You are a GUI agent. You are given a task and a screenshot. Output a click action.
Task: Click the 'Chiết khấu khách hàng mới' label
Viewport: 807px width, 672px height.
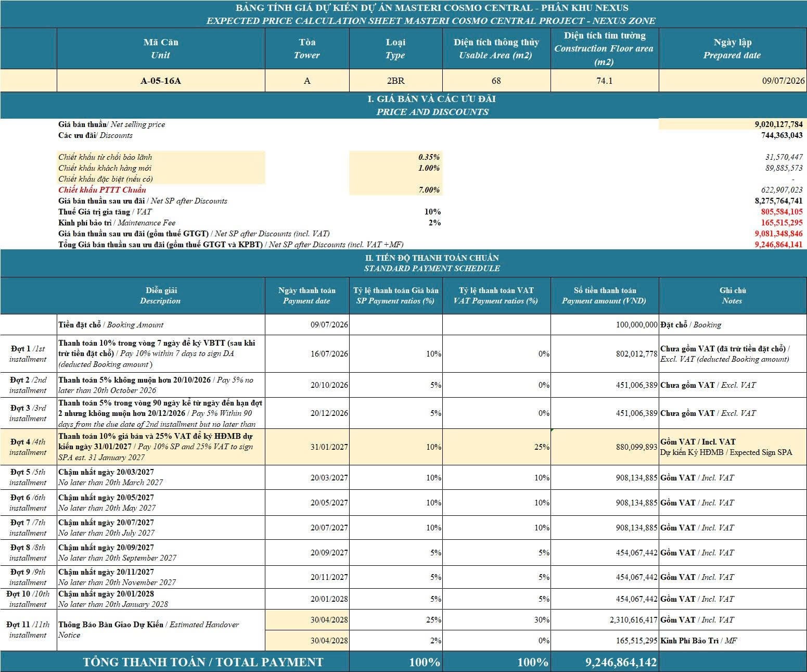coord(105,168)
